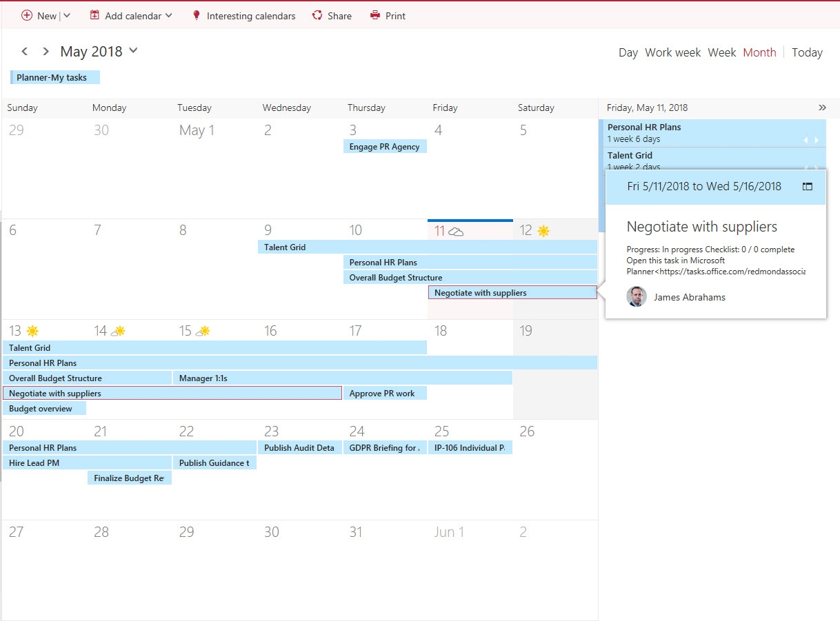Open the New dropdown arrow
840x621 pixels.
(x=67, y=15)
